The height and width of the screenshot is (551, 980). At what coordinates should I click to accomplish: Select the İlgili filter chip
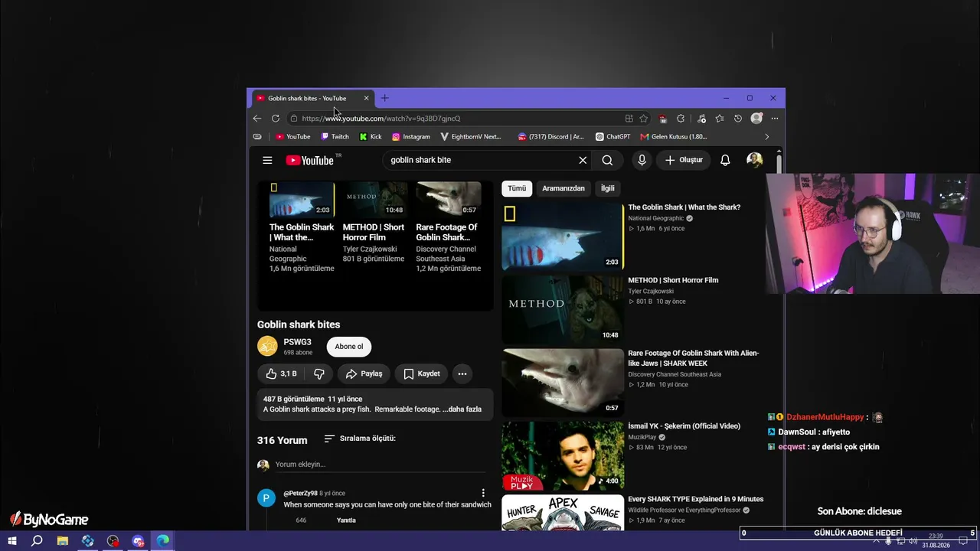607,188
